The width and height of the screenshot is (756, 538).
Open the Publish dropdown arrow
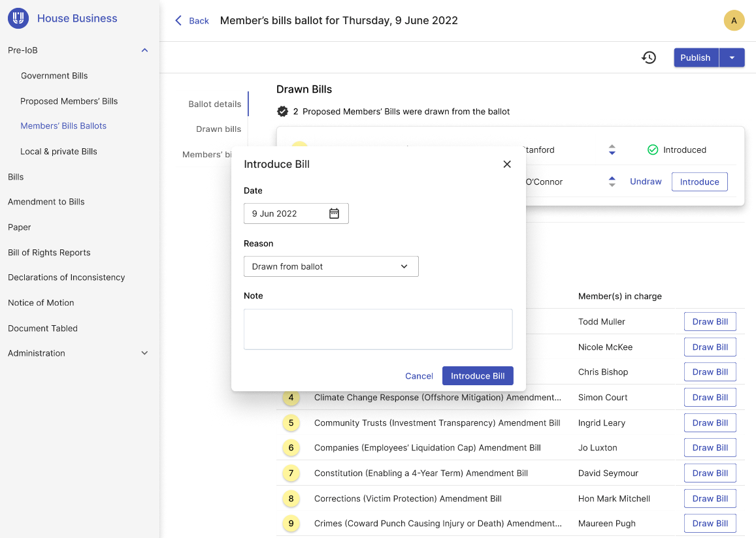[x=732, y=58]
